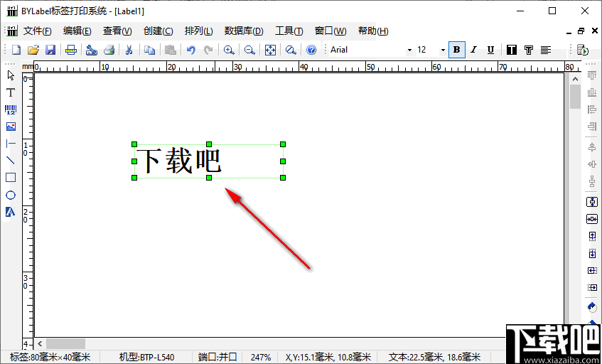Select the Rectangle tool
This screenshot has height=364, width=602.
[11, 178]
